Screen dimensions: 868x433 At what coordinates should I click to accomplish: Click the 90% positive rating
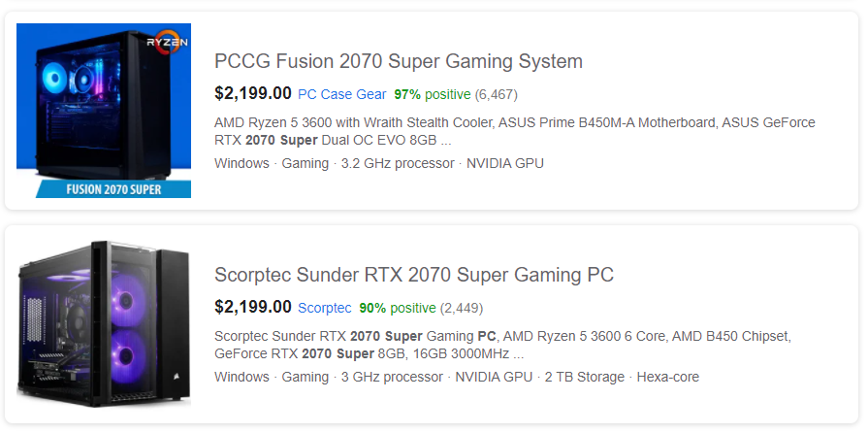(397, 308)
